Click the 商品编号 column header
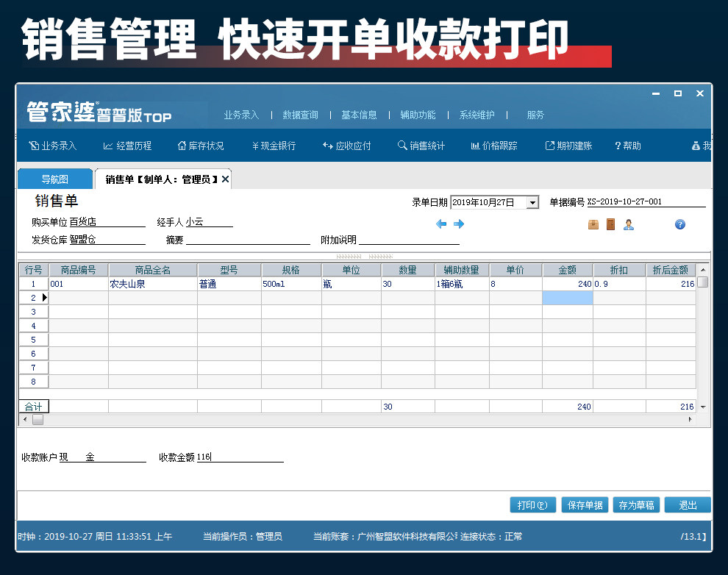Image resolution: width=728 pixels, height=575 pixels. 79,270
